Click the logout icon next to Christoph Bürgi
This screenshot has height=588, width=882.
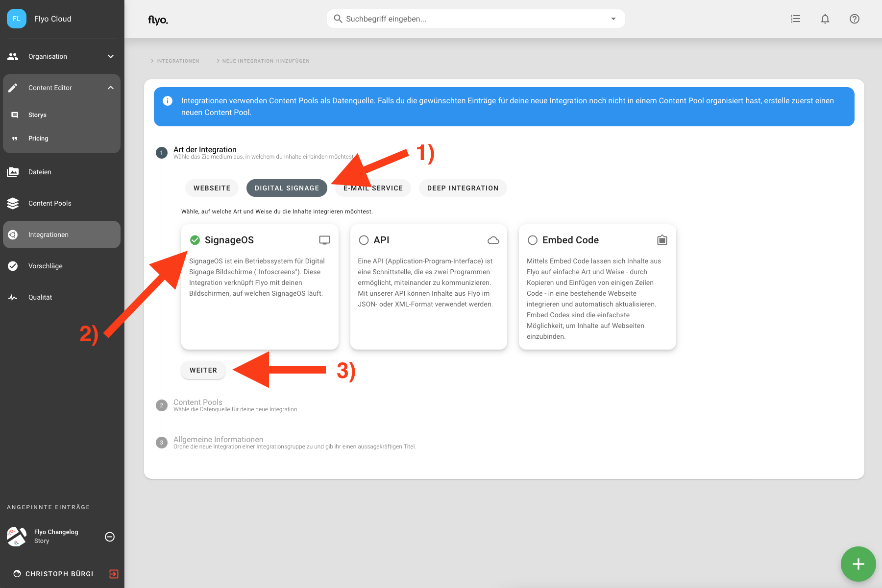(x=114, y=574)
